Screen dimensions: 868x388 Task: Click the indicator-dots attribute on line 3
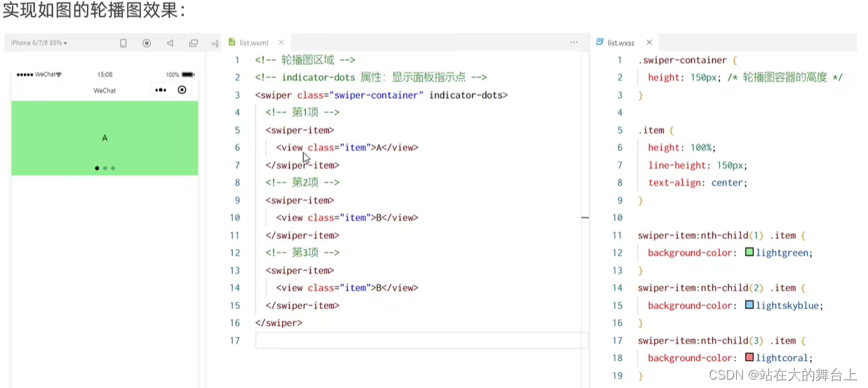466,95
